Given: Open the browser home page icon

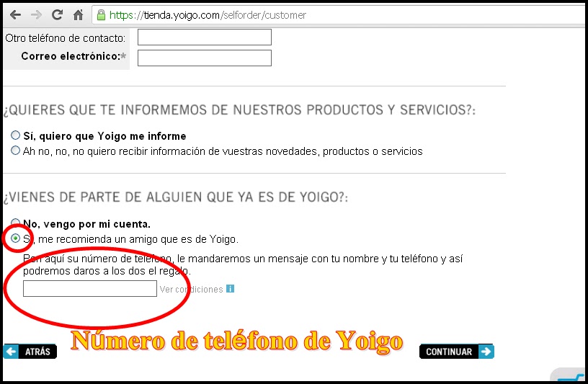Looking at the screenshot, I should click(x=78, y=15).
